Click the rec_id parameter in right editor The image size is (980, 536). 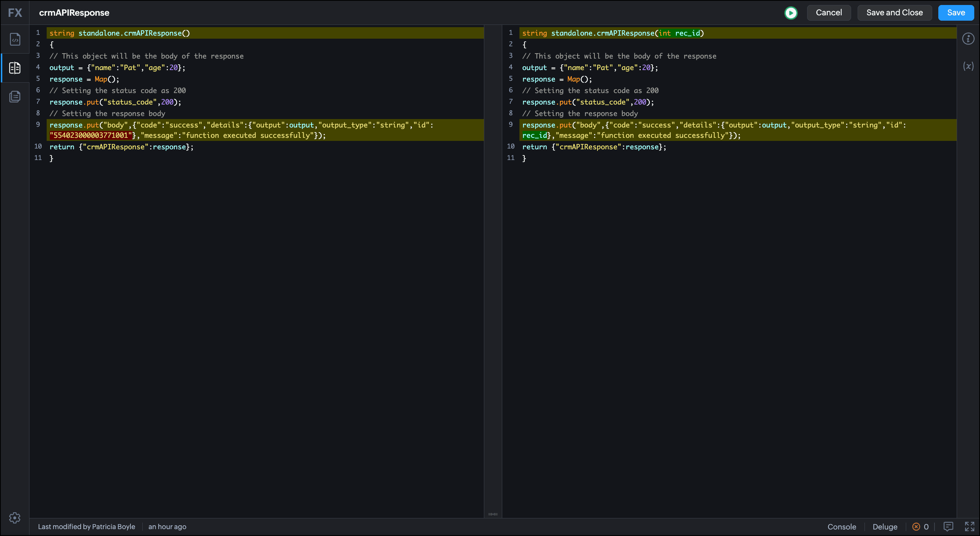[x=687, y=33]
